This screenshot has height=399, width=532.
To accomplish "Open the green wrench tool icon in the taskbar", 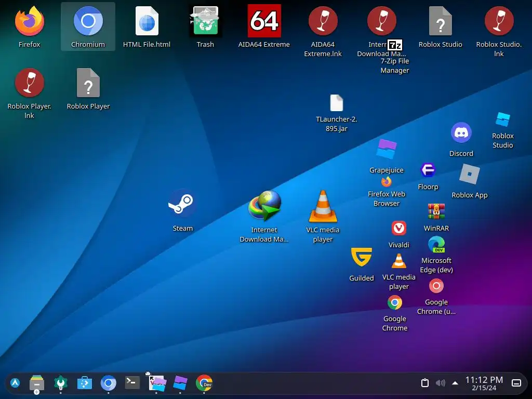I will (61, 383).
